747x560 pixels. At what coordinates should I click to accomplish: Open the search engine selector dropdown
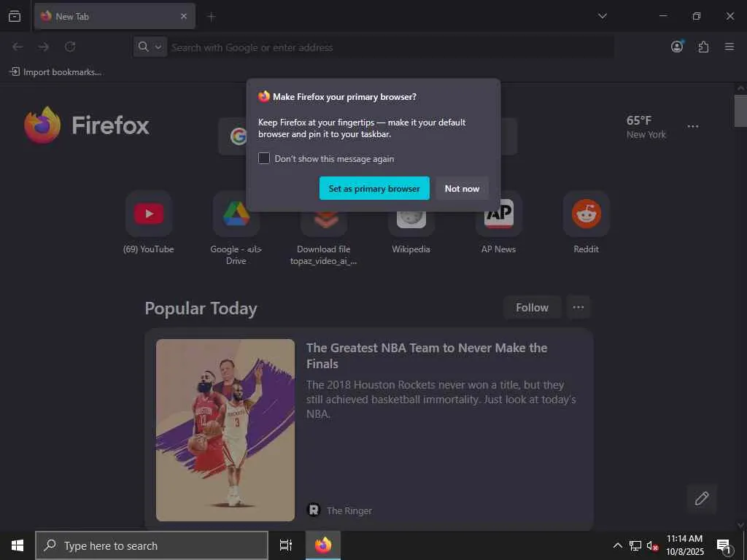click(x=150, y=47)
